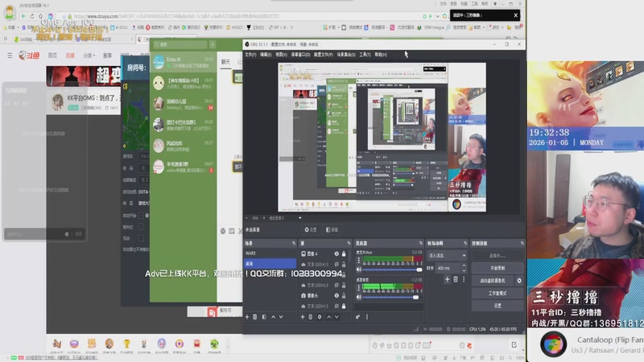The width and height of the screenshot is (644, 362).
Task: Select the 图像 4 source row
Action: (x=324, y=254)
